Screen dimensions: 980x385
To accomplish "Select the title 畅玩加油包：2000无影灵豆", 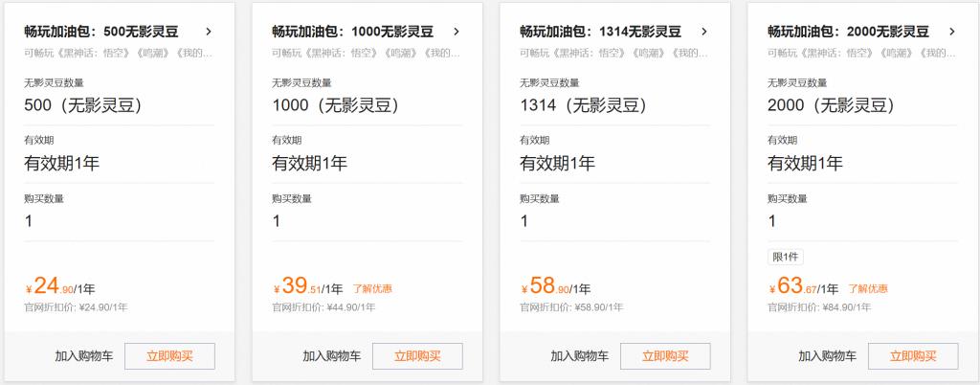I will [x=849, y=32].
